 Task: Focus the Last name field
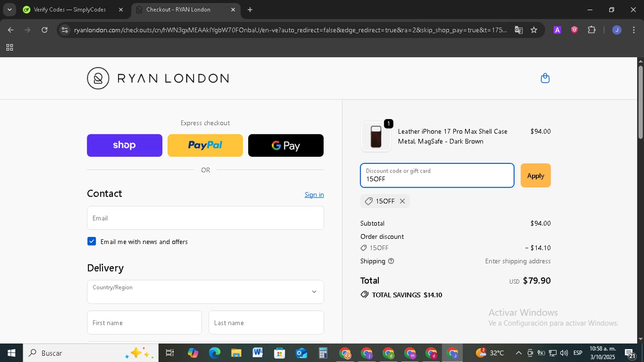pyautogui.click(x=266, y=322)
